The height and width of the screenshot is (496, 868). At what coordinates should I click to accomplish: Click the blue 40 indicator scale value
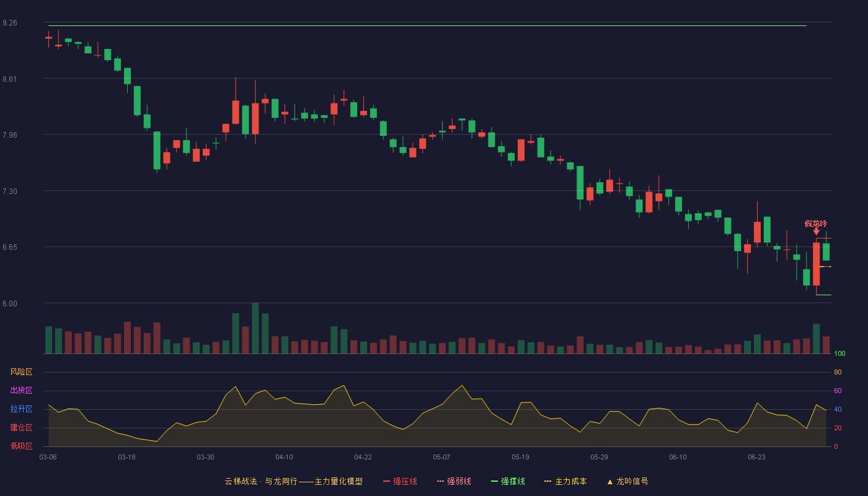(838, 409)
